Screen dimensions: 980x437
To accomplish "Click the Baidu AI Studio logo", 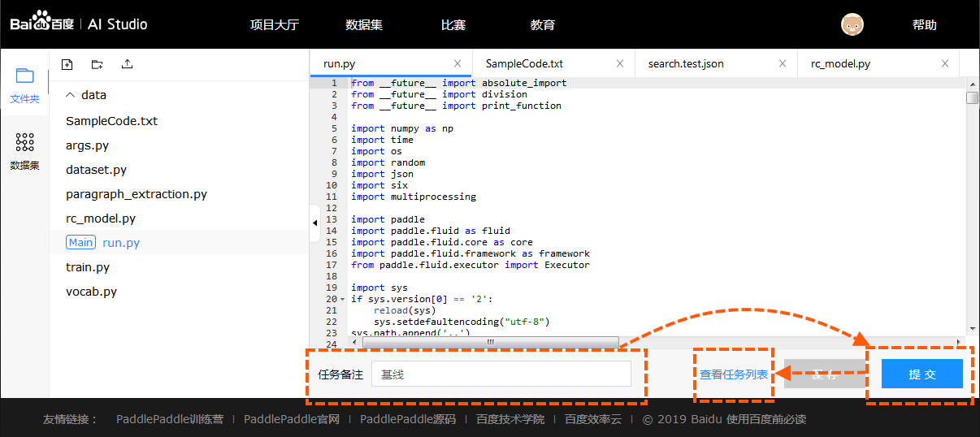I will [79, 24].
